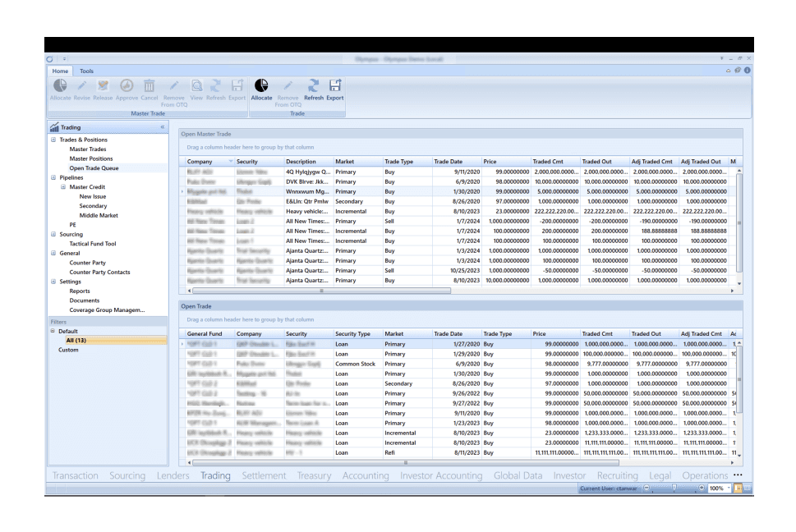This screenshot has width=796, height=532.
Task: Collapse the Sourcing tree node
Action: (x=53, y=234)
